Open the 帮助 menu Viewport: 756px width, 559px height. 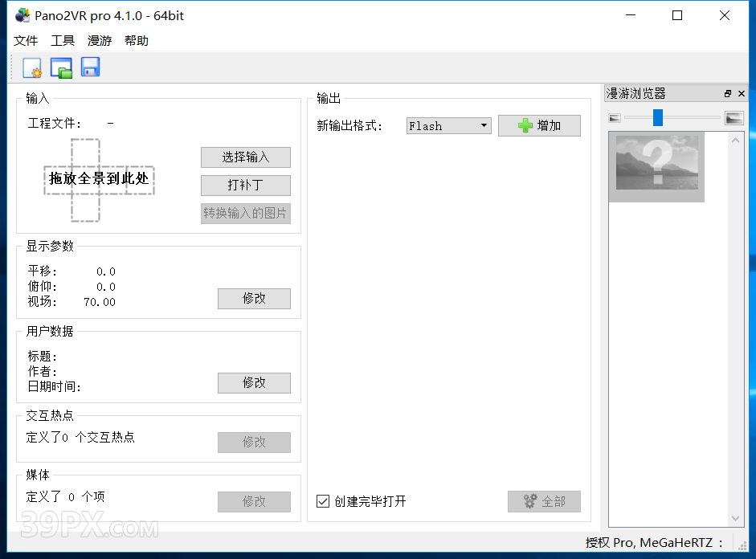point(137,41)
